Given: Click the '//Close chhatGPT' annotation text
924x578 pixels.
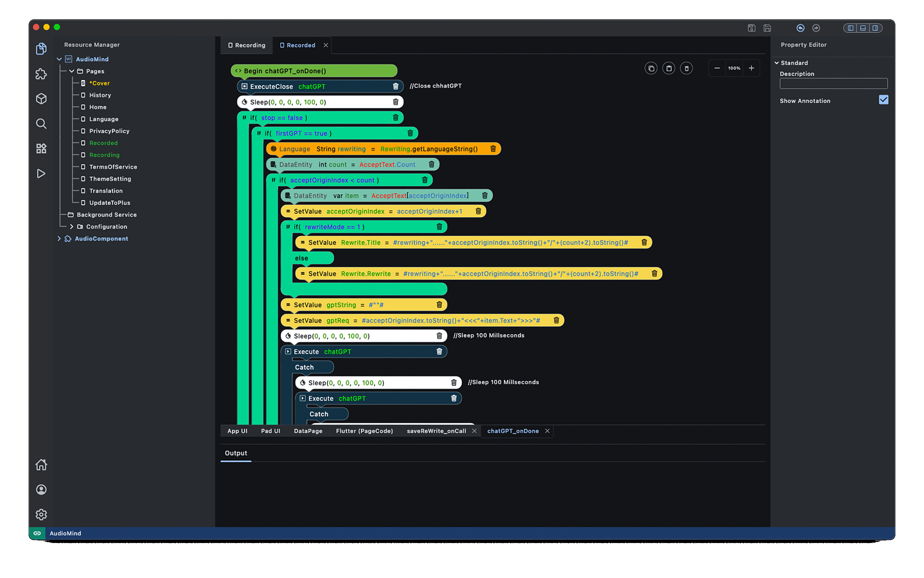Looking at the screenshot, I should [x=436, y=86].
